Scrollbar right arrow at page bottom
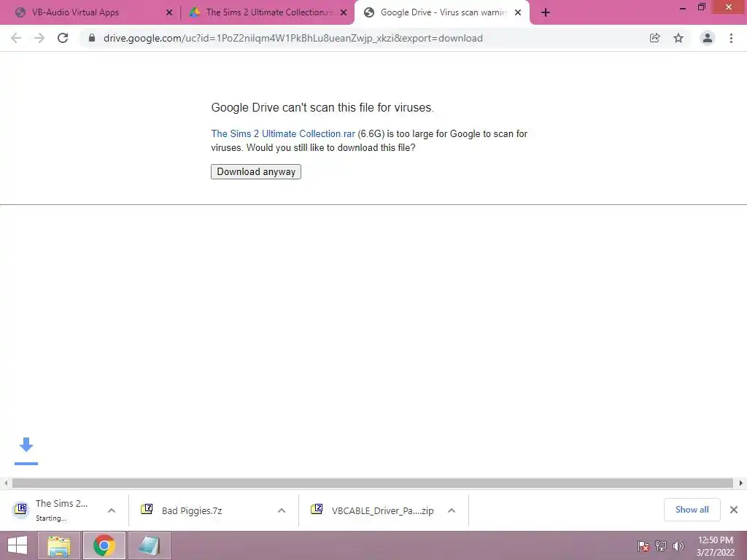 [x=741, y=483]
